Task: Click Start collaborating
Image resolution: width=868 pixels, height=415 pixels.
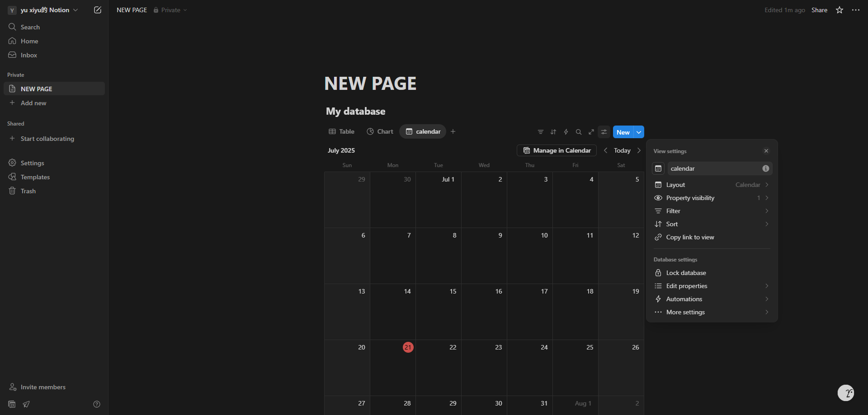Action: [x=54, y=139]
